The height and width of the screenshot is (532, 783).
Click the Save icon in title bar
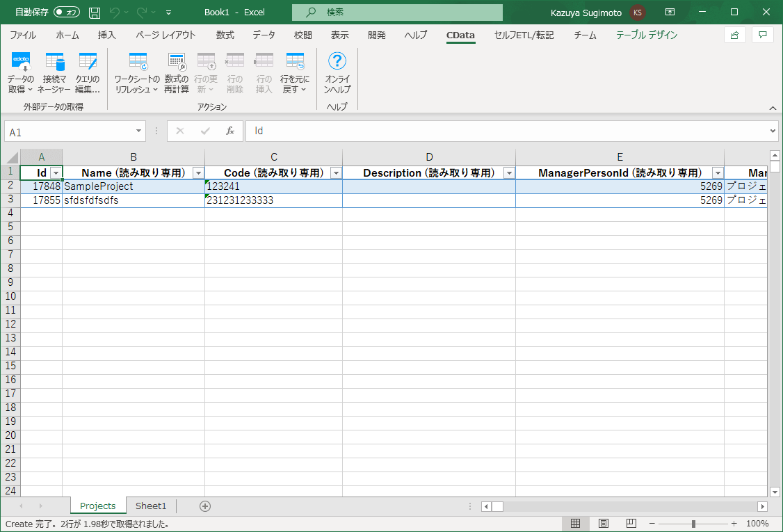coord(95,13)
